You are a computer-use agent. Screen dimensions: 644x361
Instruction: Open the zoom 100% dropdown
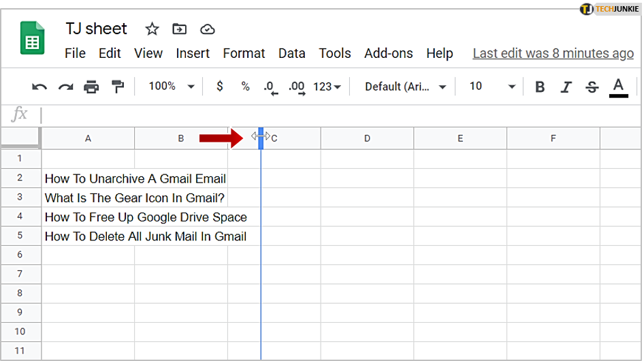tap(172, 87)
